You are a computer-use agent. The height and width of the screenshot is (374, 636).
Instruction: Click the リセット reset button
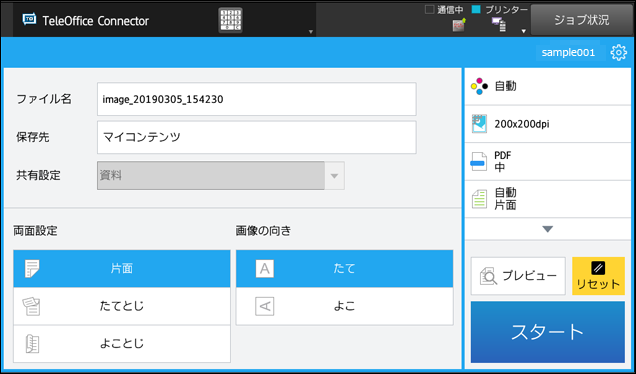(598, 276)
